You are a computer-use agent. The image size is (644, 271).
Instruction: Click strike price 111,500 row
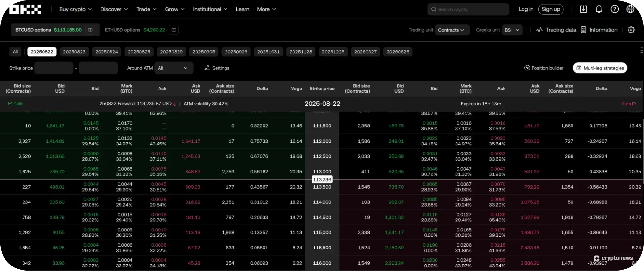tap(322, 126)
